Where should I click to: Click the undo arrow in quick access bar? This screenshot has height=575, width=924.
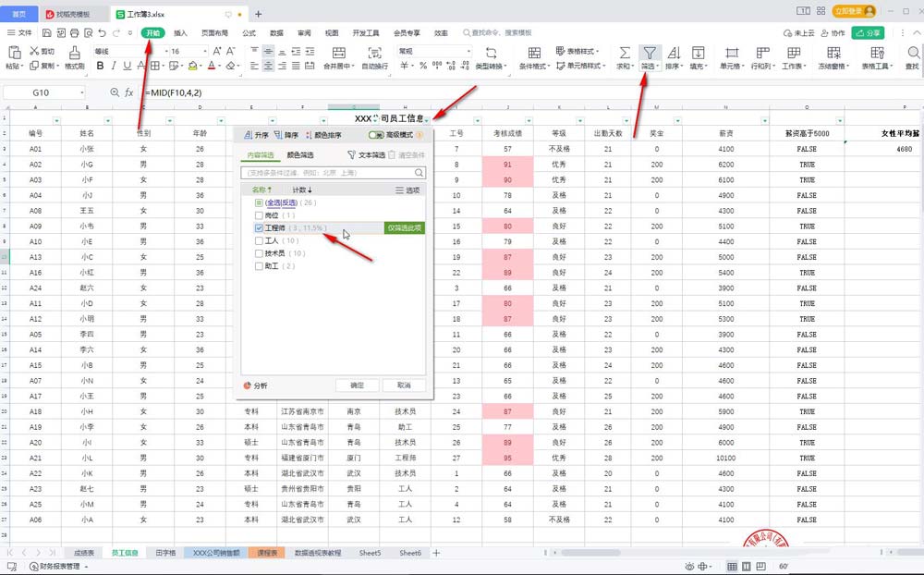[102, 33]
